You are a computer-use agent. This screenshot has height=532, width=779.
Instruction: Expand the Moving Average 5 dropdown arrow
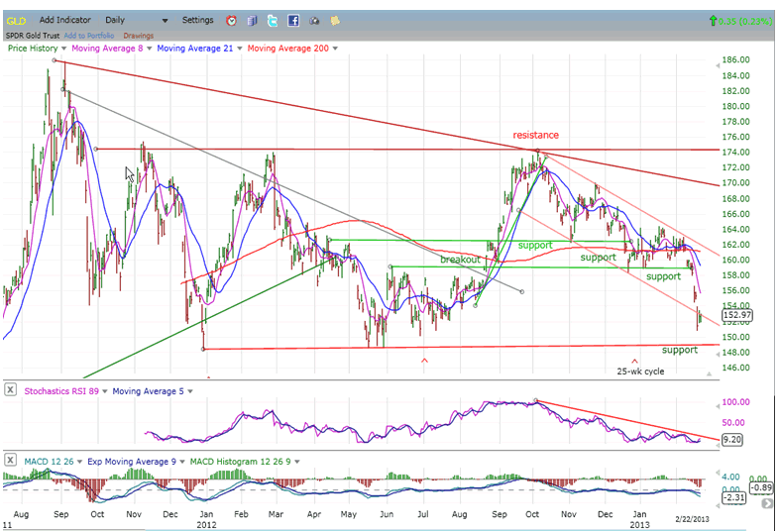(189, 391)
